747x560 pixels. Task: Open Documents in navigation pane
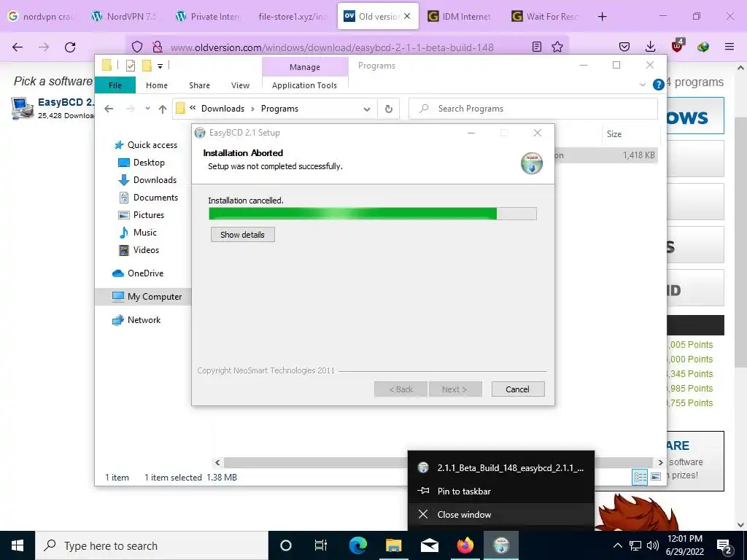148,197
